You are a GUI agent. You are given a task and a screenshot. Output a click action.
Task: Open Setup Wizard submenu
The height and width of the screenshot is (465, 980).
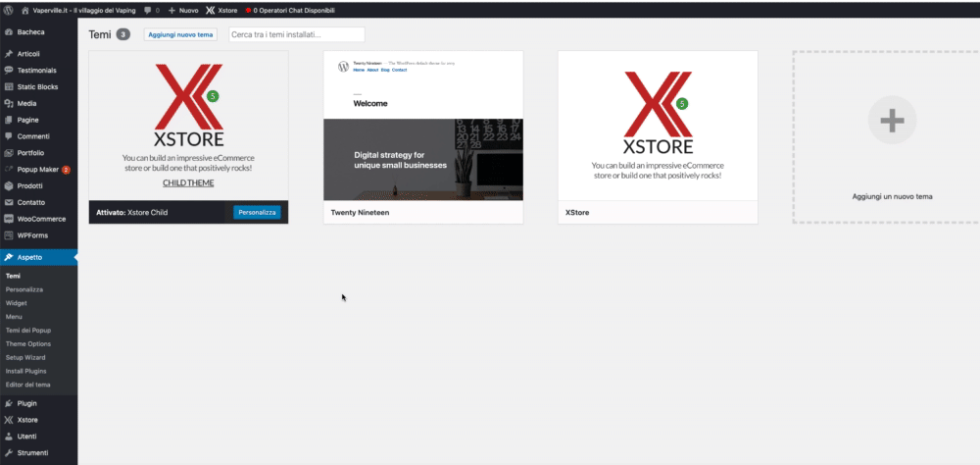pyautogui.click(x=25, y=357)
